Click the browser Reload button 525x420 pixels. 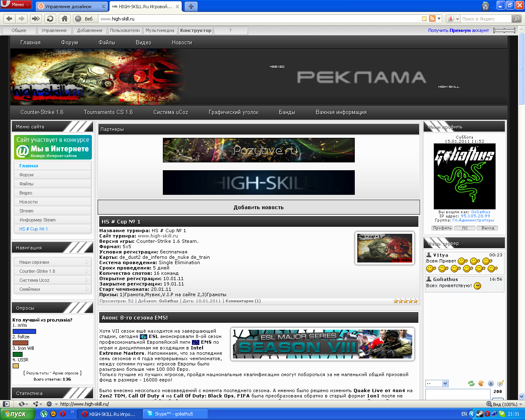[50, 18]
